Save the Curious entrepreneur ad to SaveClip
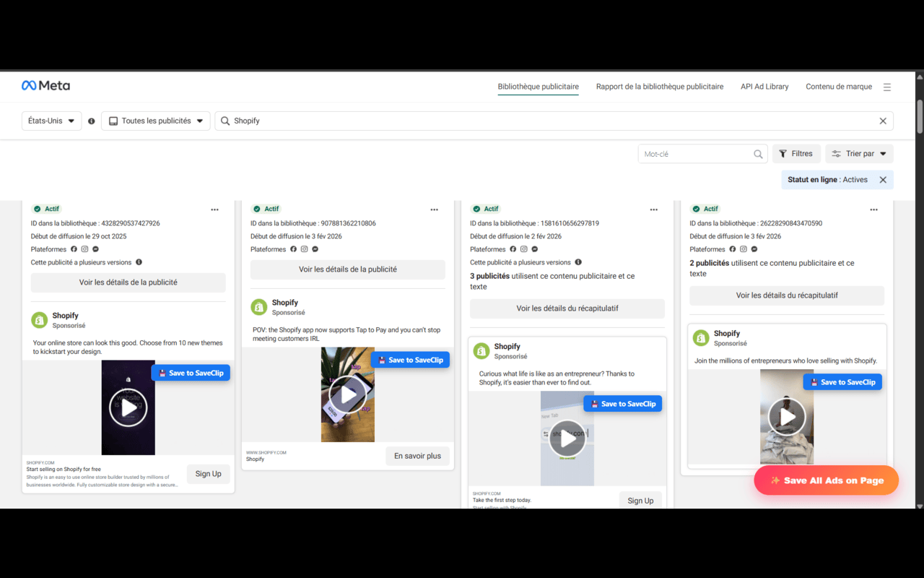Screen dimensions: 924x578 (623, 404)
